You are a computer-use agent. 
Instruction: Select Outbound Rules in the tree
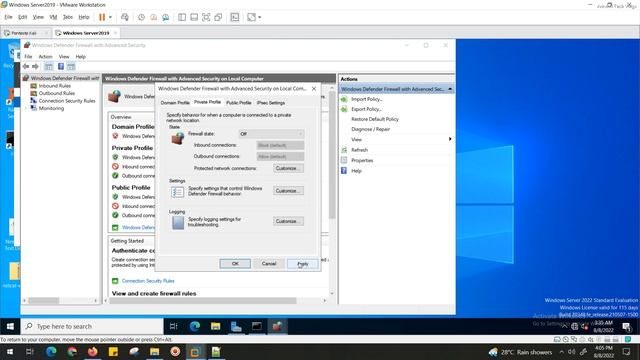click(x=57, y=93)
